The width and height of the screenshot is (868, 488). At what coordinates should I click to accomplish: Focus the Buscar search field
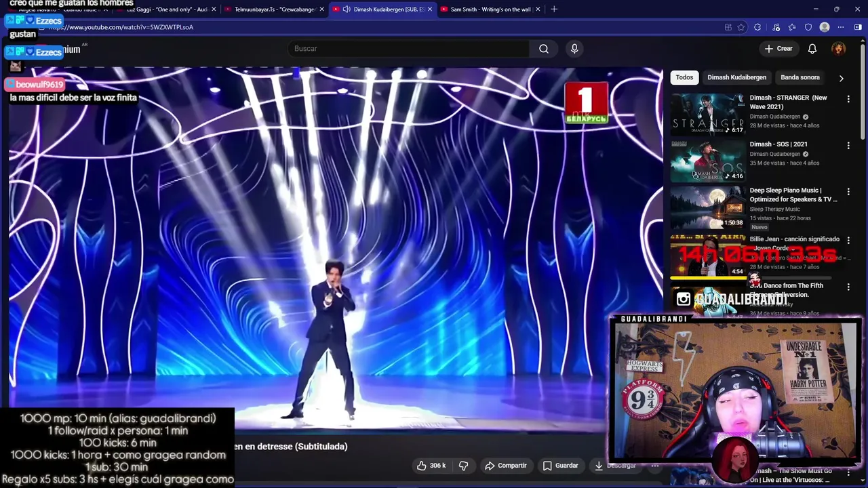(409, 49)
